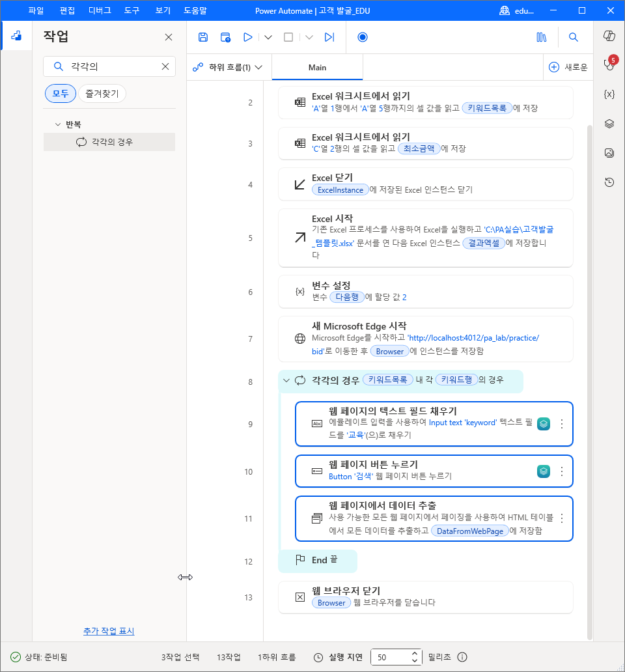Open the UI elements layers pane
Screen dimensions: 625x672
[x=609, y=124]
